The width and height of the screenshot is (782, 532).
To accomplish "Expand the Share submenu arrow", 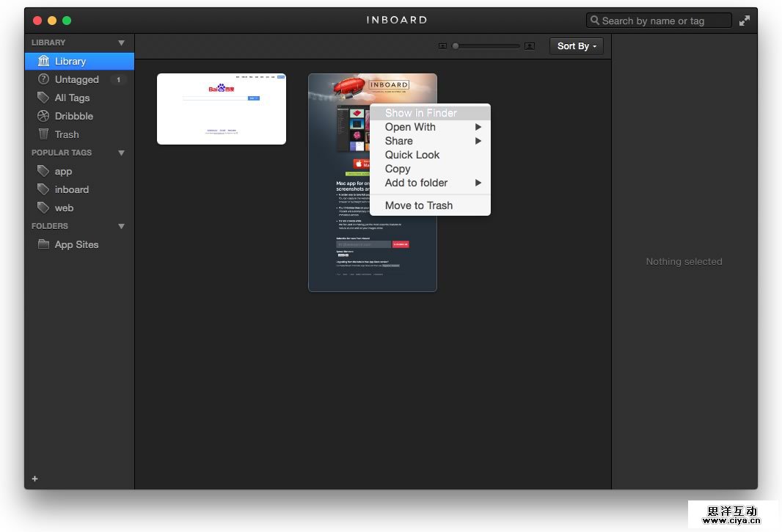I will point(478,141).
